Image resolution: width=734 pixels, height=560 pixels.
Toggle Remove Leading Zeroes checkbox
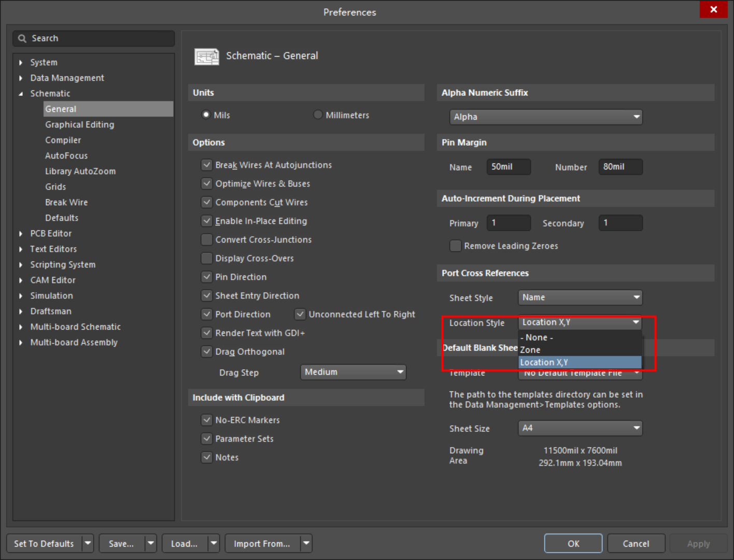pyautogui.click(x=456, y=246)
